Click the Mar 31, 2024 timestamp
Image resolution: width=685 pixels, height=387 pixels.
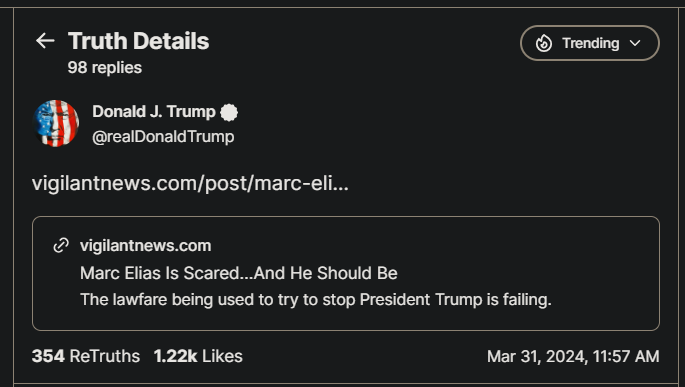tap(573, 356)
